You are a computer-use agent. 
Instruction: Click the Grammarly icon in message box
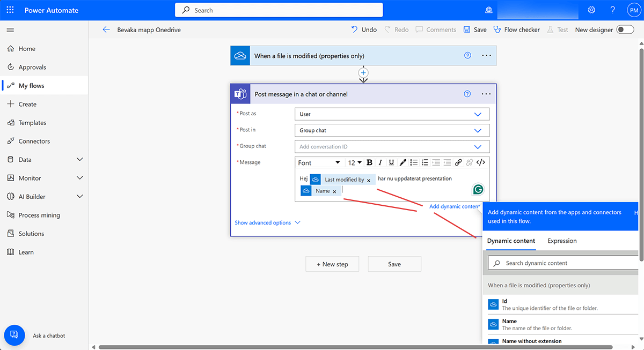478,189
